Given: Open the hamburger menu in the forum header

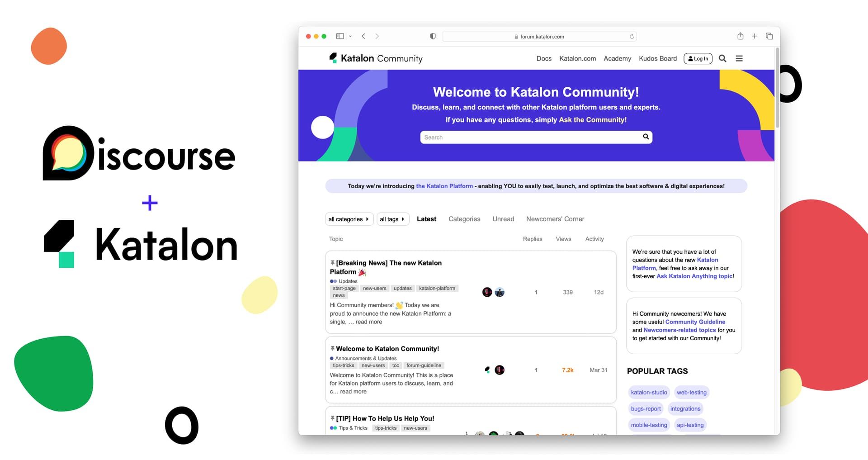Looking at the screenshot, I should [739, 58].
